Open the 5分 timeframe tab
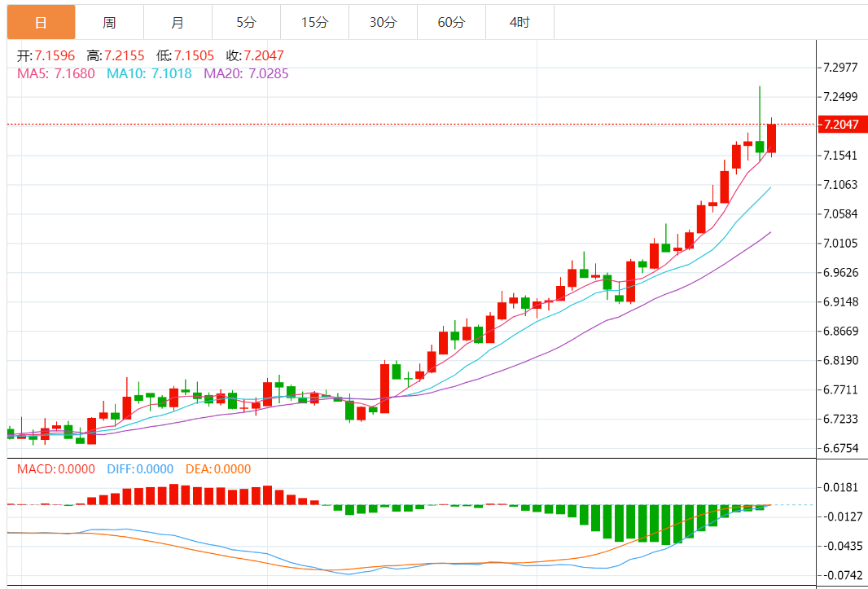 pyautogui.click(x=247, y=23)
